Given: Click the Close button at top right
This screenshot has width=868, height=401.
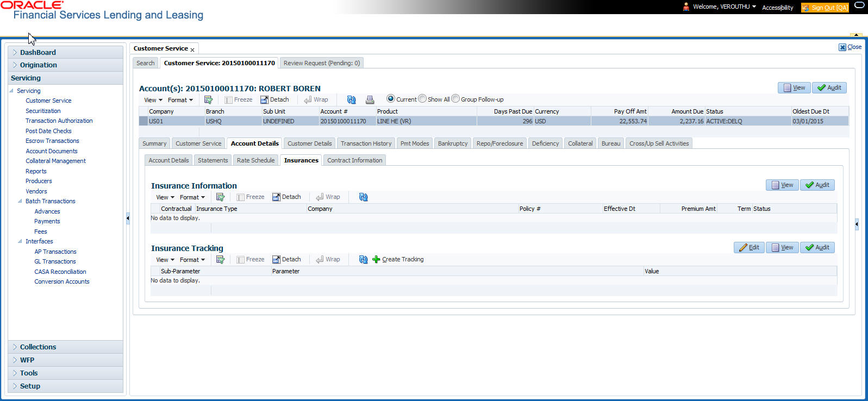Looking at the screenshot, I should 850,47.
